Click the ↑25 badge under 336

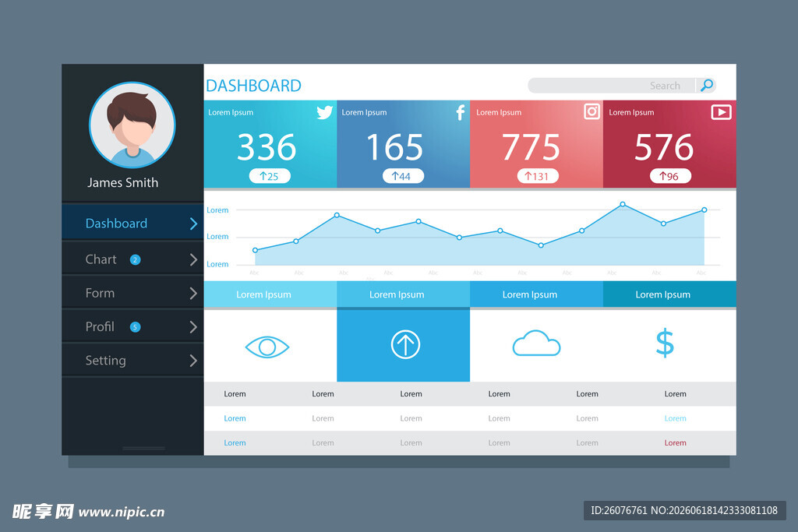(x=270, y=176)
